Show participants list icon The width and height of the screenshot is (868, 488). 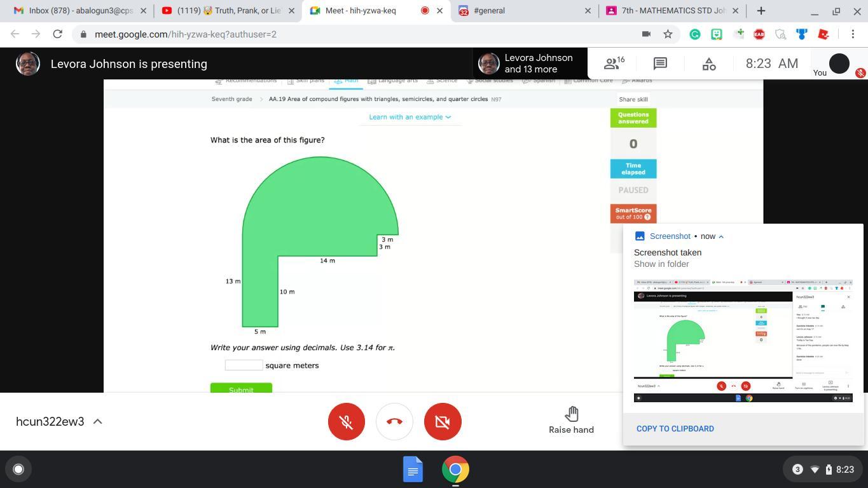pyautogui.click(x=614, y=64)
